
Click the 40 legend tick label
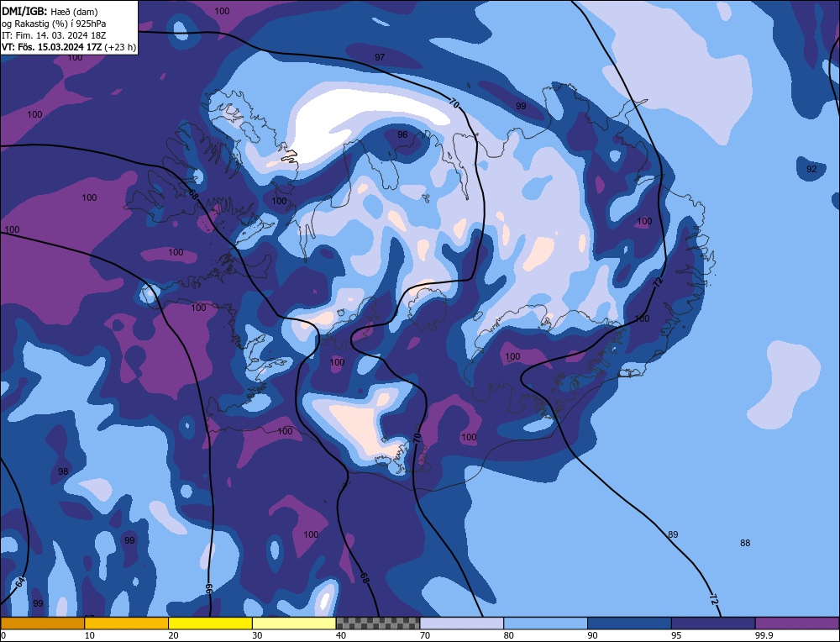click(x=341, y=635)
